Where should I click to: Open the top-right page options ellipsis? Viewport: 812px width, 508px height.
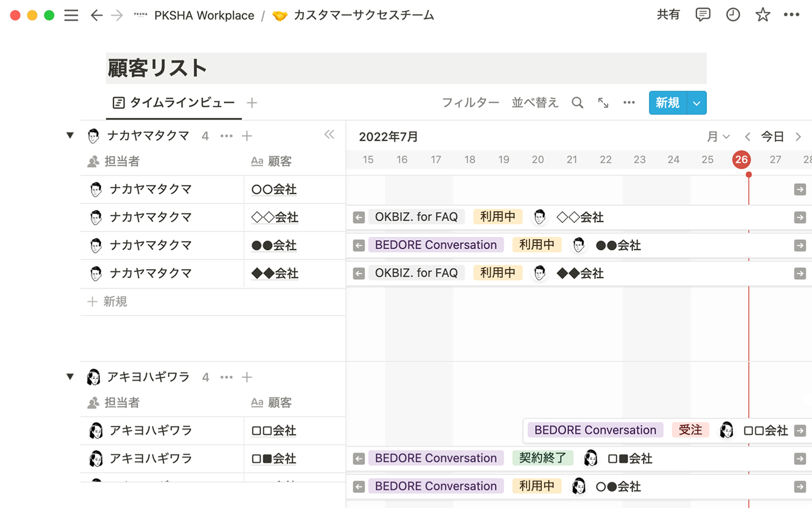[791, 15]
